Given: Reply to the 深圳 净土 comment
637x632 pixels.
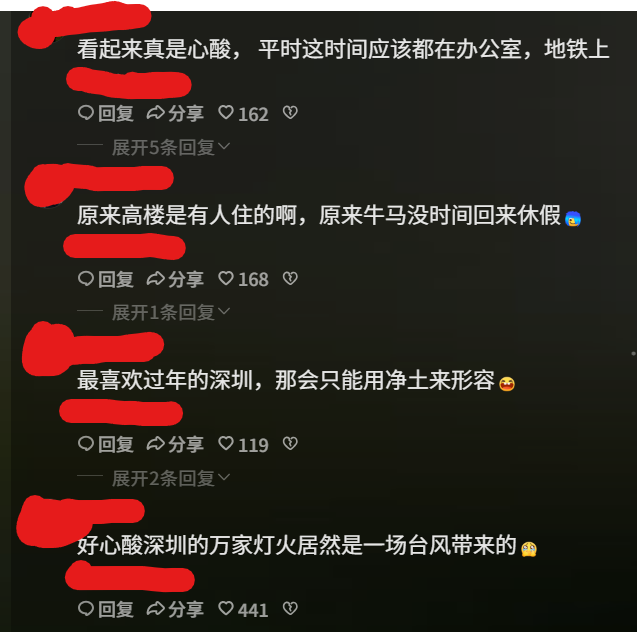Looking at the screenshot, I should click(106, 444).
